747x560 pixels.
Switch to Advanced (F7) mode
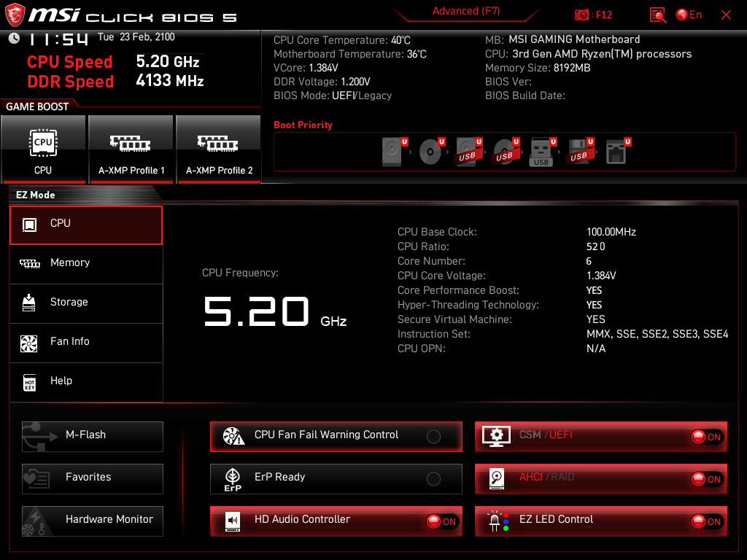[x=466, y=11]
